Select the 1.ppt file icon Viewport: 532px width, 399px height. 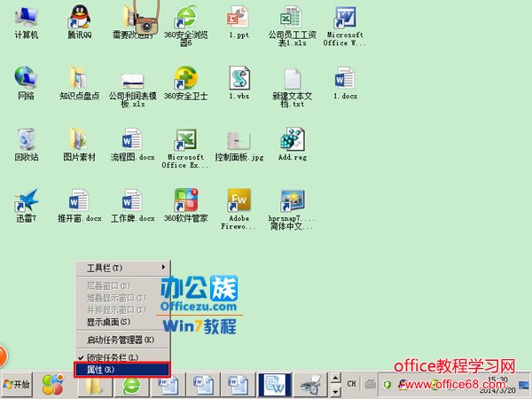[x=239, y=23]
